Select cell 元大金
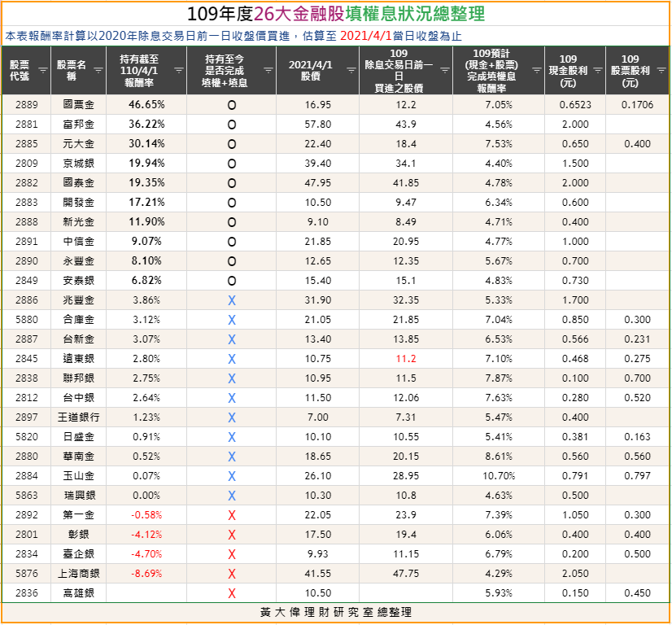 coord(78,143)
